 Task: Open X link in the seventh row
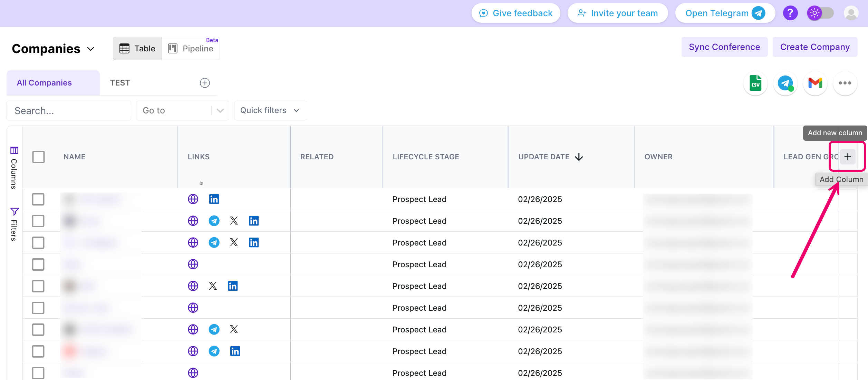pos(234,329)
